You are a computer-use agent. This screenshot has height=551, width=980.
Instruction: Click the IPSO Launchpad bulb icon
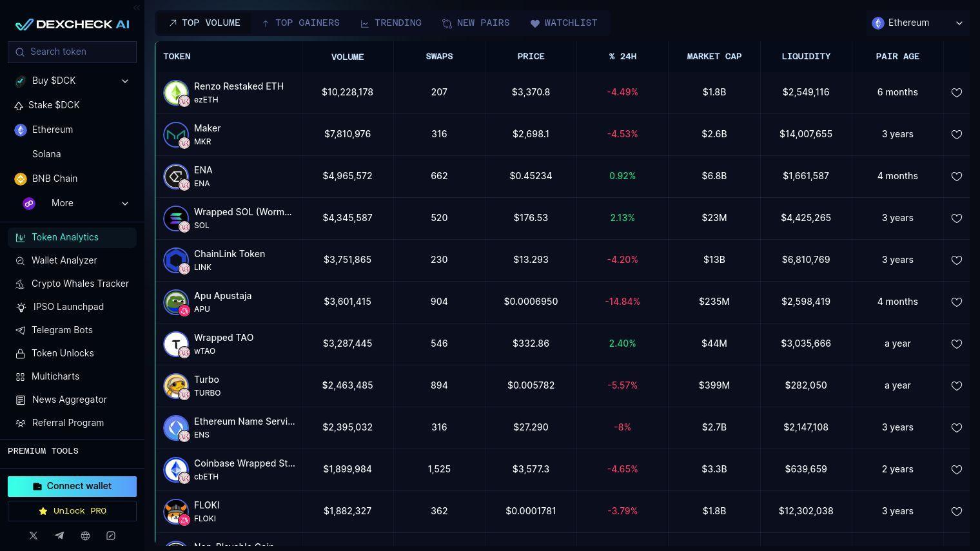(x=21, y=307)
